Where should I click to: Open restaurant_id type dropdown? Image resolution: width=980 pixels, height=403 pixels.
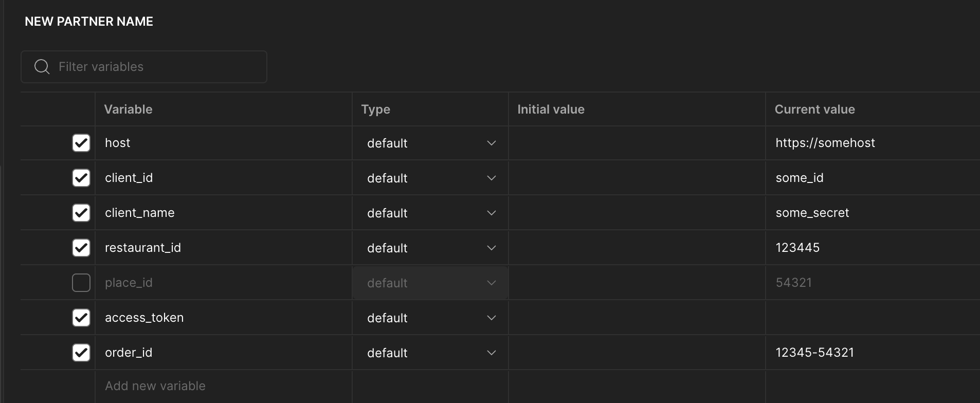pyautogui.click(x=430, y=248)
